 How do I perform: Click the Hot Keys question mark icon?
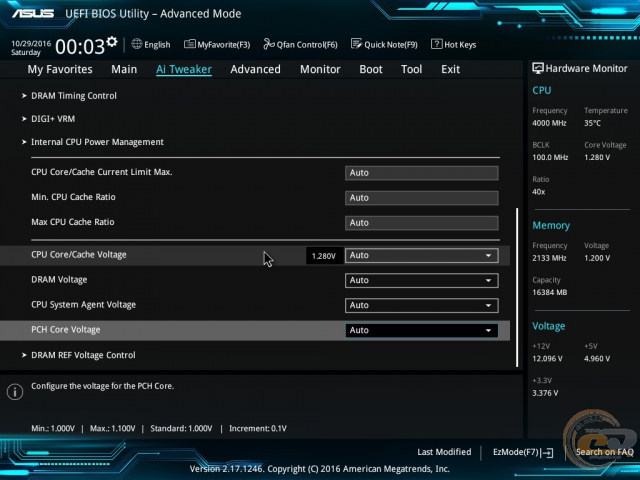[x=436, y=44]
